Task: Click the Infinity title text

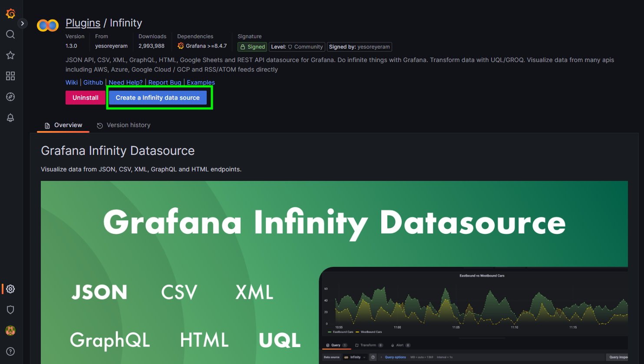Action: click(x=126, y=23)
